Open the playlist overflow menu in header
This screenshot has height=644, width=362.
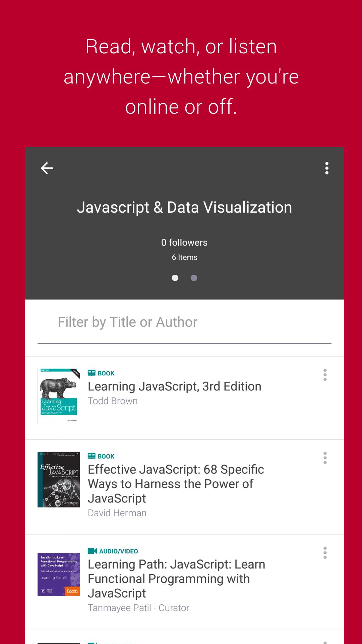click(326, 168)
